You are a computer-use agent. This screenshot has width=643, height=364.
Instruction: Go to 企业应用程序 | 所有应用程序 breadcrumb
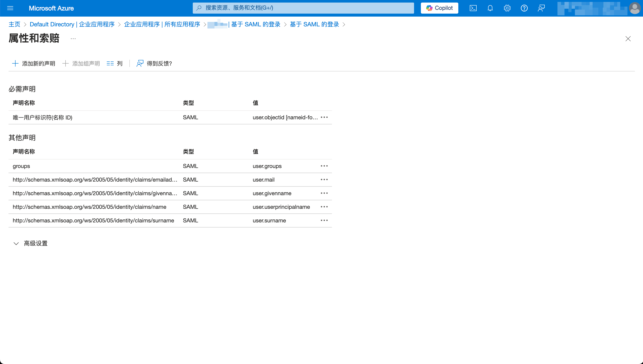point(162,24)
